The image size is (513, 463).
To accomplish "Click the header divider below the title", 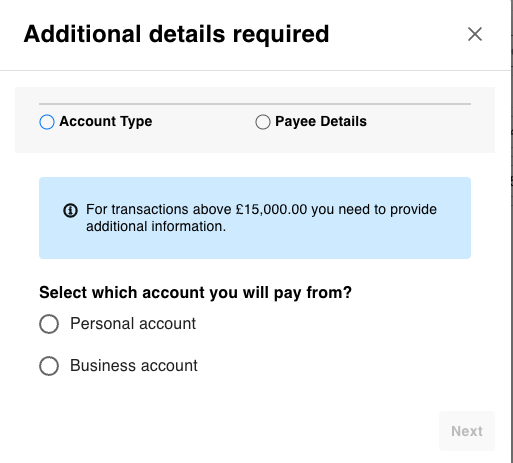I will (255, 70).
